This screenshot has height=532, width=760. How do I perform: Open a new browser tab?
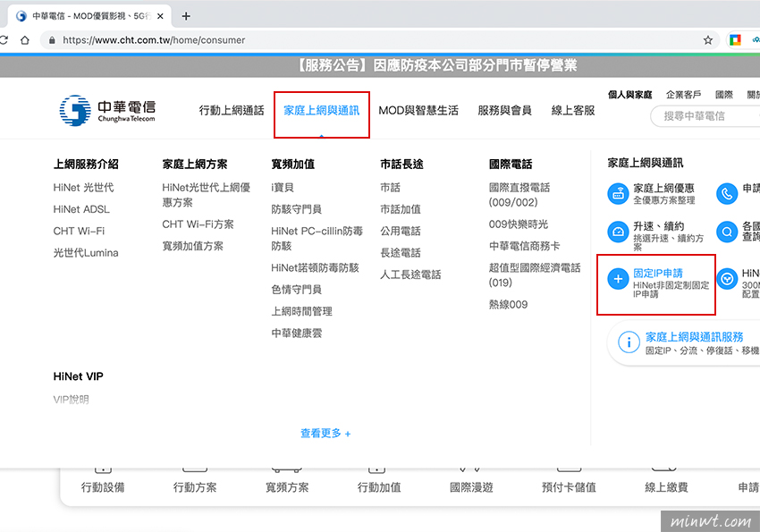(186, 16)
